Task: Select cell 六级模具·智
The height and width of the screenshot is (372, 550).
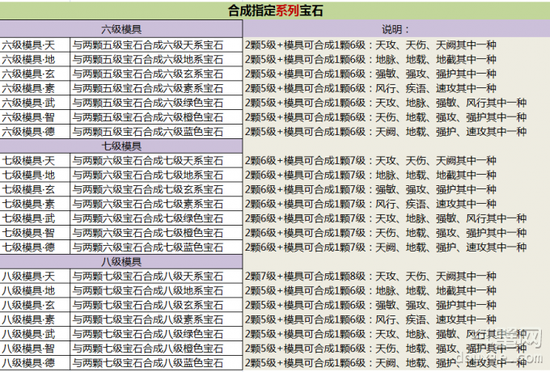Action: (35, 117)
